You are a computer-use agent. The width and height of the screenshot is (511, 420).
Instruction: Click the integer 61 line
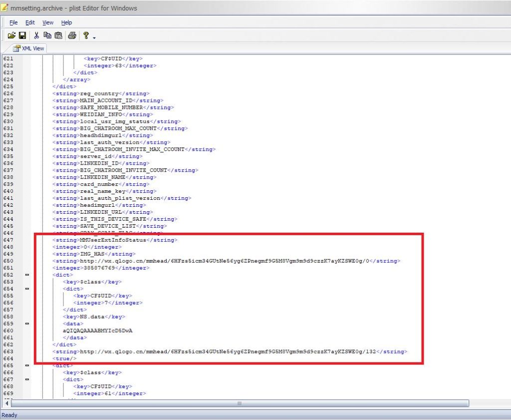(x=109, y=394)
